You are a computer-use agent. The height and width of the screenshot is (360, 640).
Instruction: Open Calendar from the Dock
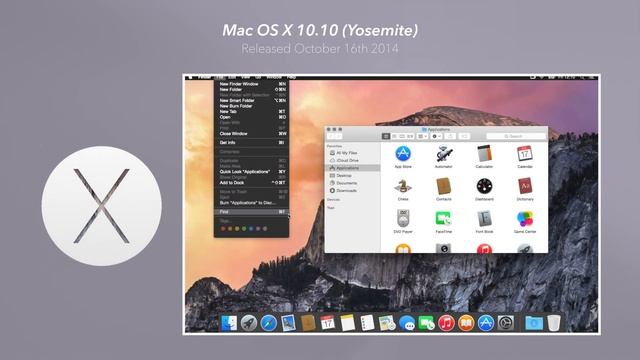[x=328, y=323]
